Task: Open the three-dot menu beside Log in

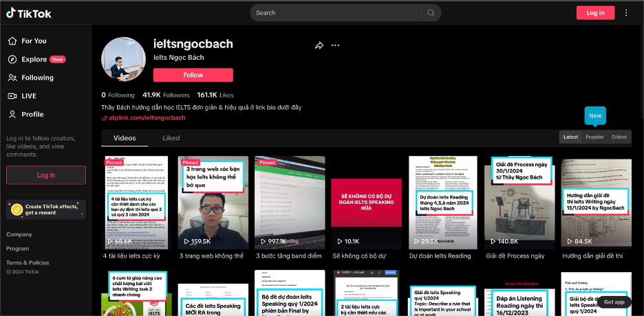Action: [x=626, y=12]
